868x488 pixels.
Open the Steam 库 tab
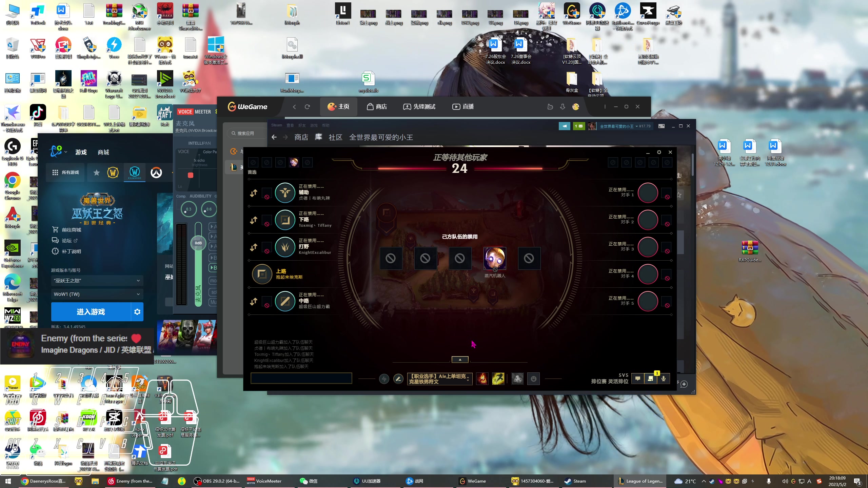coord(318,137)
